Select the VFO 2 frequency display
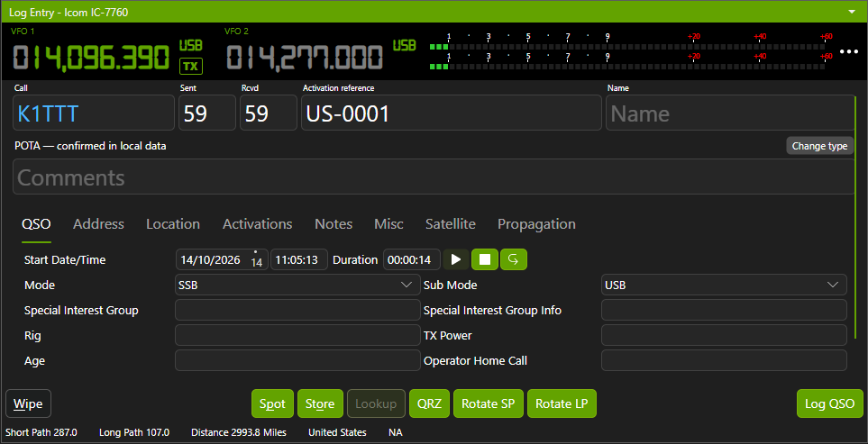868x444 pixels. 305,57
